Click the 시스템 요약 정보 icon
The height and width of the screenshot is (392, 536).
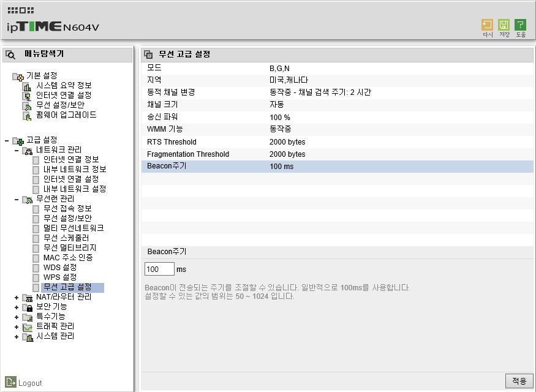tap(27, 86)
